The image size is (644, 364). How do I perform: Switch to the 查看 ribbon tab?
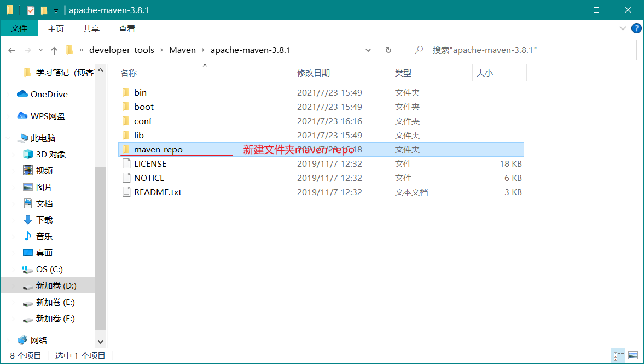click(x=126, y=28)
